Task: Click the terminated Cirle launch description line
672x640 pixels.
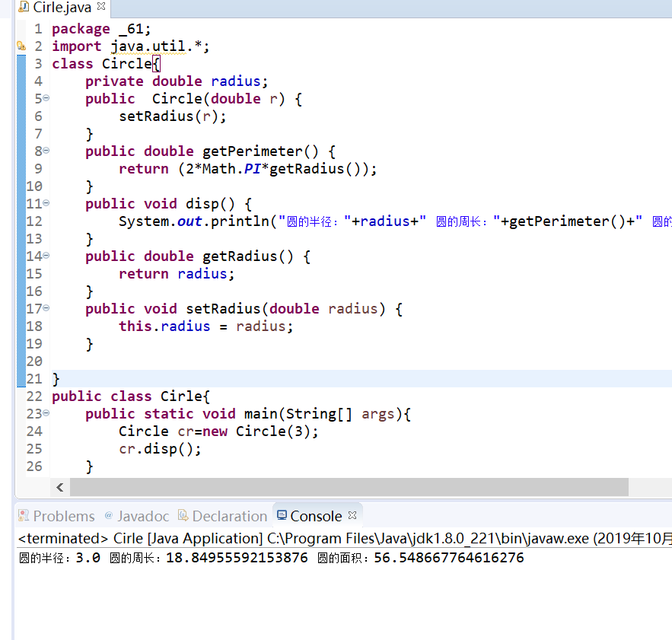Action: pyautogui.click(x=345, y=538)
